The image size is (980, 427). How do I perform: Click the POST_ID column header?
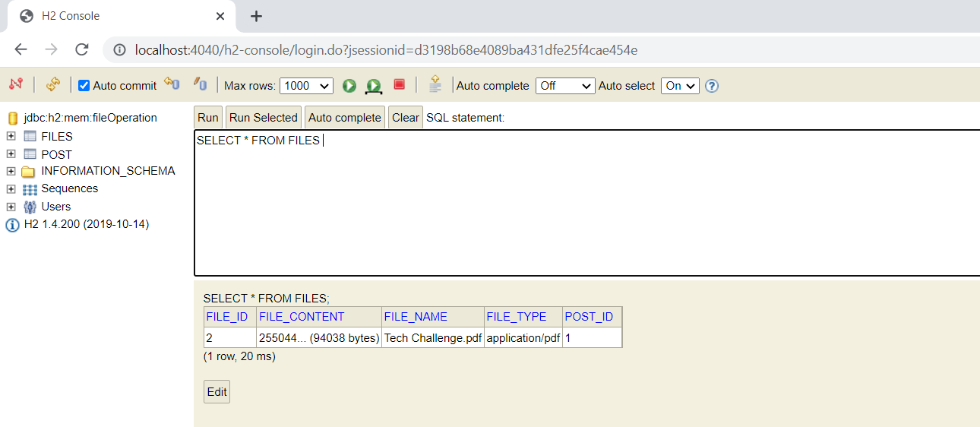point(593,317)
